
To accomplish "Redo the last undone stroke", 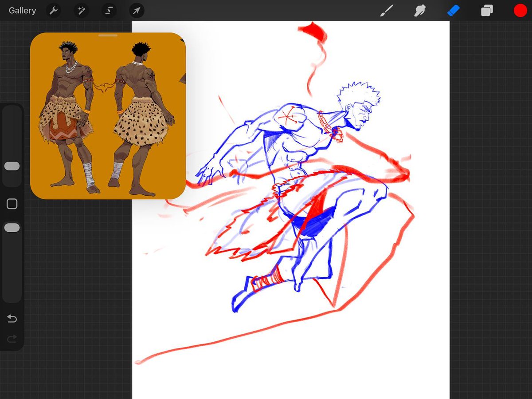I will [x=12, y=339].
